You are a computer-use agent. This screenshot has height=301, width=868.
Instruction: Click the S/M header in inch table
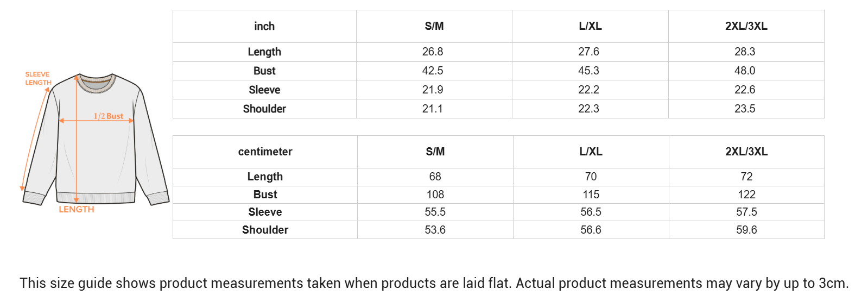(434, 26)
